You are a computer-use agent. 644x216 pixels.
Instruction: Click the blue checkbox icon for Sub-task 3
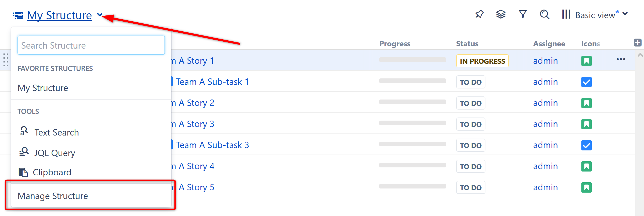click(586, 145)
